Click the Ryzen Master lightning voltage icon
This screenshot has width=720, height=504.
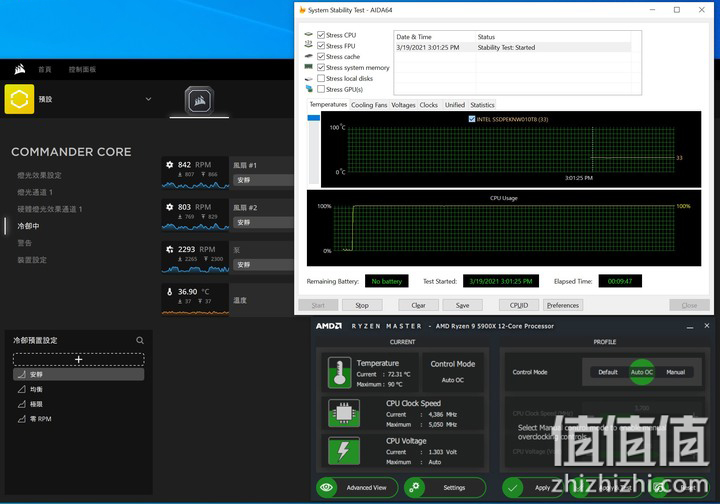(344, 451)
